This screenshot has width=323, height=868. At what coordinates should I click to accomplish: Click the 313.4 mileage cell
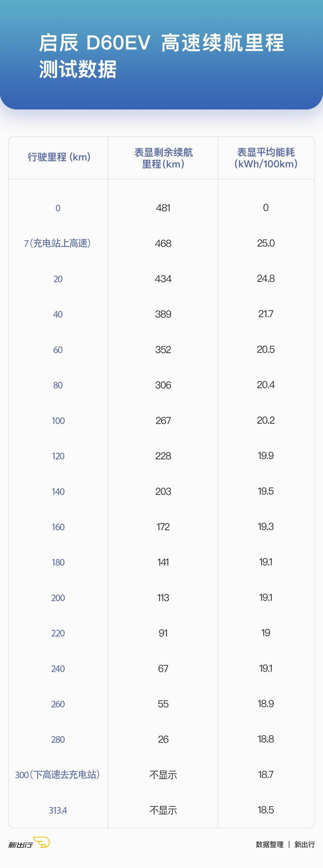(x=58, y=810)
